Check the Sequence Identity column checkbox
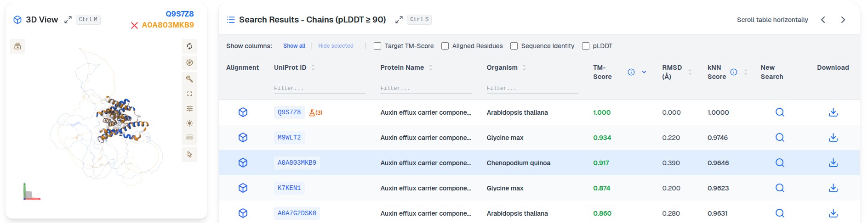Image resolution: width=868 pixels, height=223 pixels. [514, 46]
